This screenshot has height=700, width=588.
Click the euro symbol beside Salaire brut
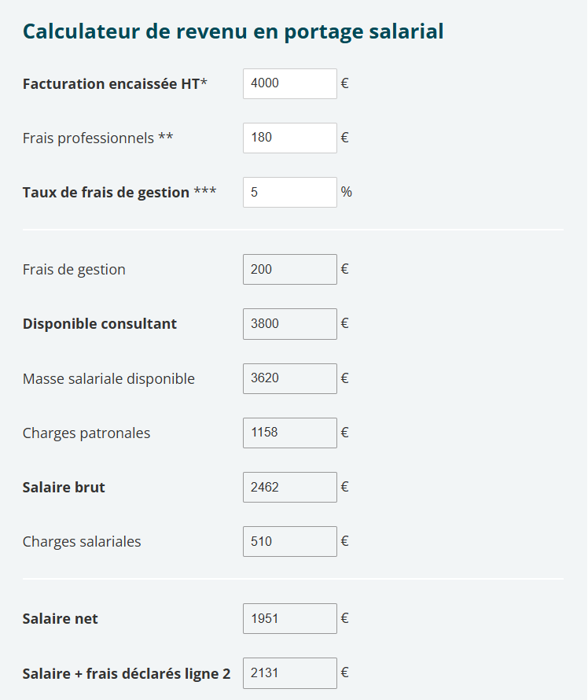point(344,487)
